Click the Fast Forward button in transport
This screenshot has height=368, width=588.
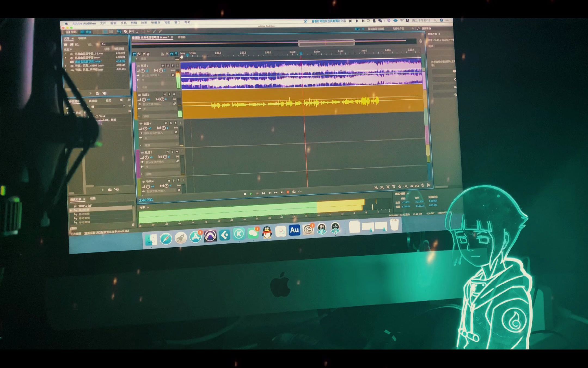pyautogui.click(x=276, y=193)
